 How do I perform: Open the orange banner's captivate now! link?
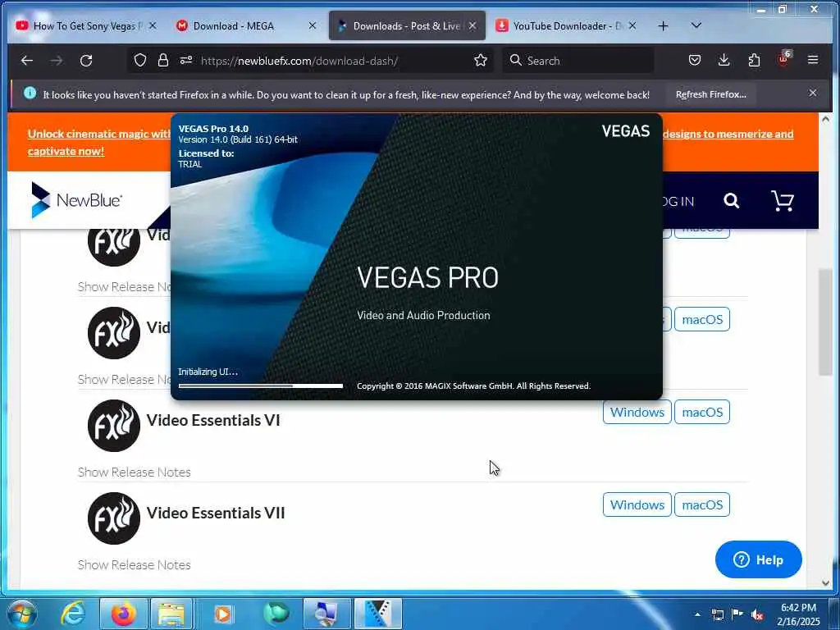click(66, 151)
